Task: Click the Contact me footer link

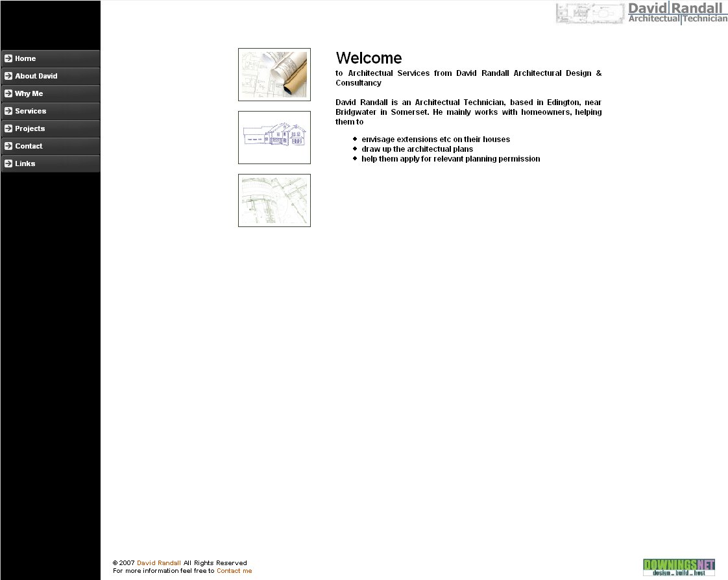Action: pos(234,571)
